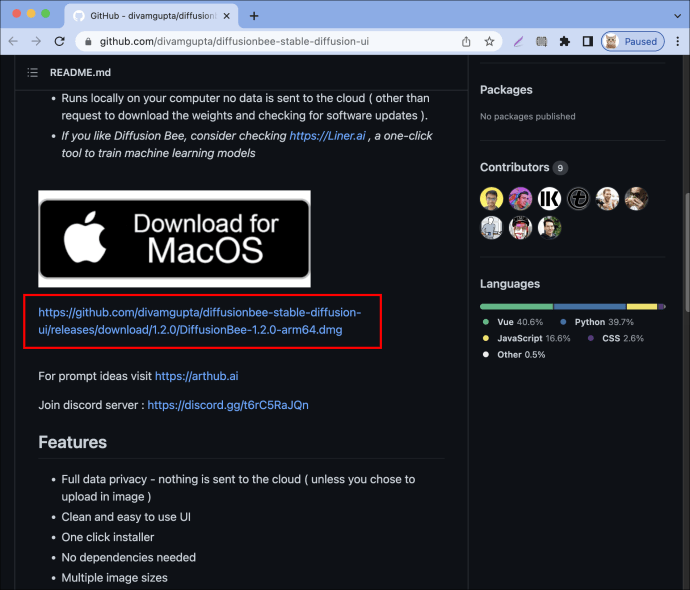This screenshot has height=590, width=690.
Task: Click the 'One click installer' bullet
Action: click(108, 537)
